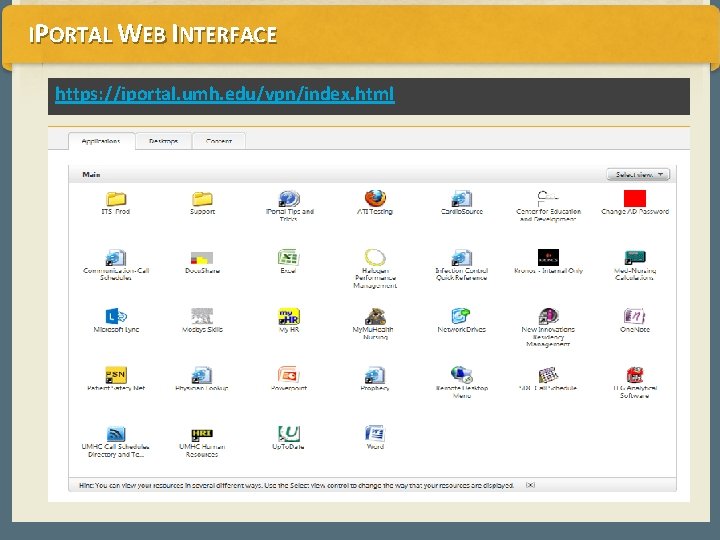The height and width of the screenshot is (540, 720).
Task: Expand the Select view dropdown
Action: pos(638,174)
